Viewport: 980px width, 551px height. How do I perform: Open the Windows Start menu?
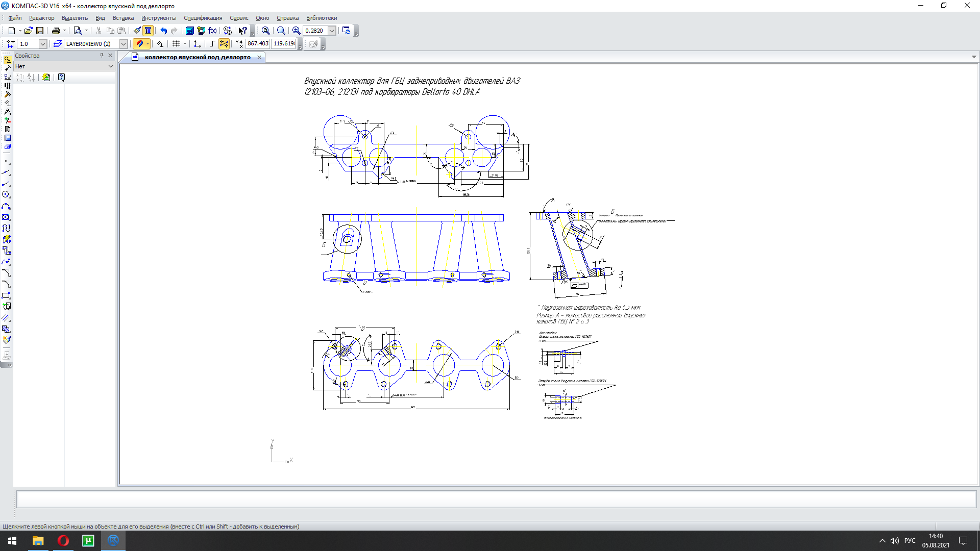[x=12, y=541]
